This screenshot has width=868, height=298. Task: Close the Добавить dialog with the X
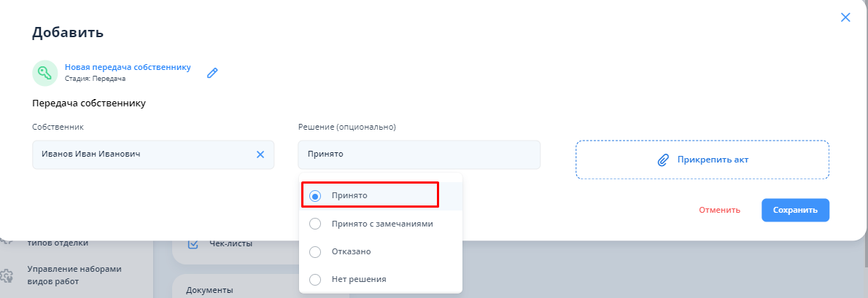point(845,17)
